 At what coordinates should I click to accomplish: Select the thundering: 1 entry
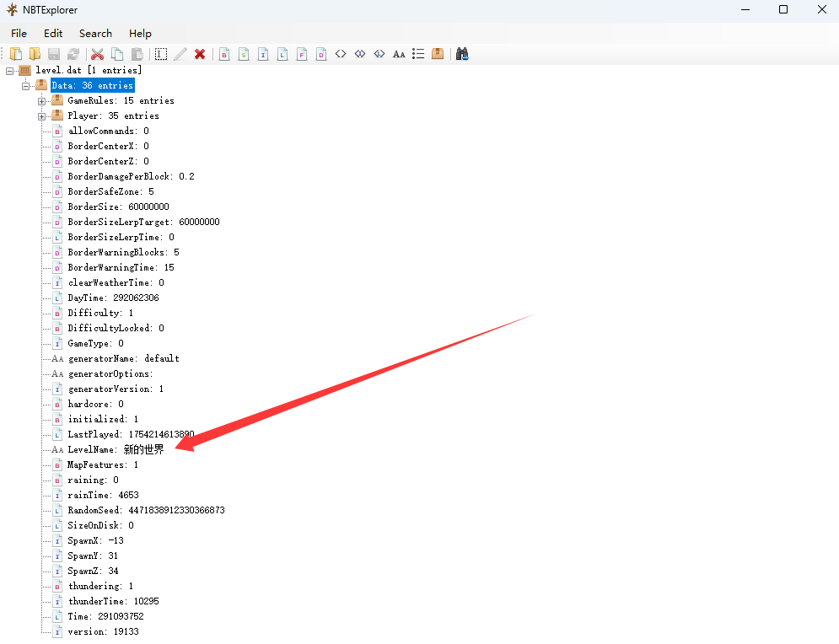click(100, 586)
